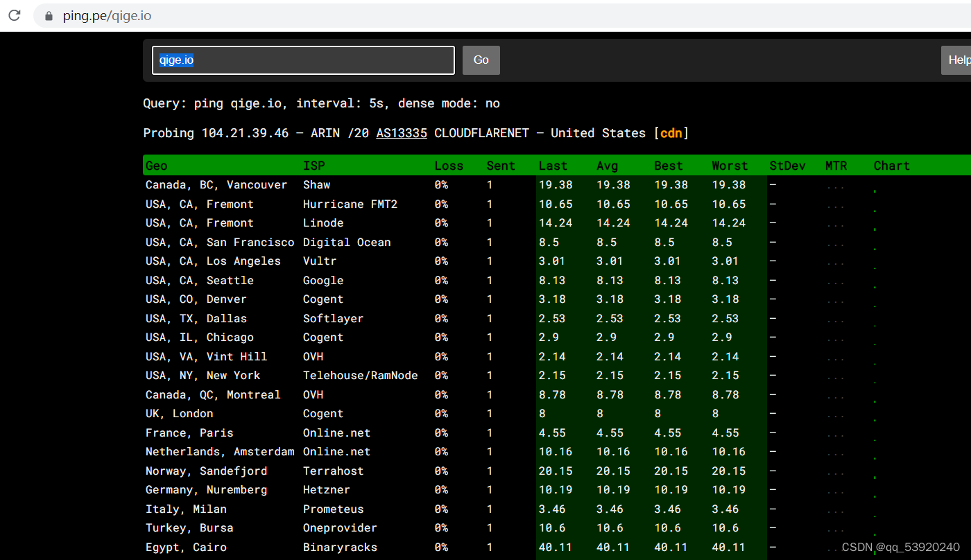This screenshot has width=971, height=560.
Task: Open MTR dots for the Vancouver row
Action: (x=836, y=186)
